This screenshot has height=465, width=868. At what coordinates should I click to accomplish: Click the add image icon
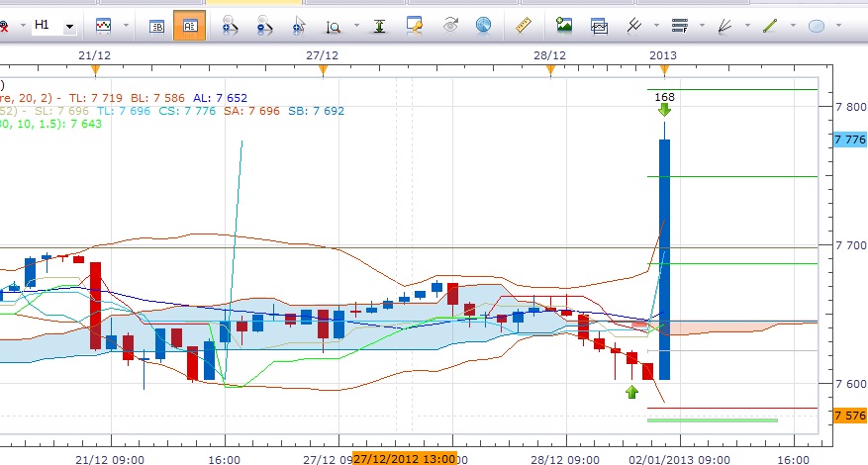564,26
